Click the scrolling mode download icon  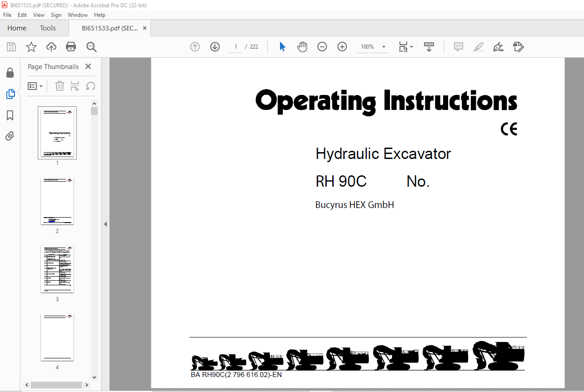coord(429,47)
